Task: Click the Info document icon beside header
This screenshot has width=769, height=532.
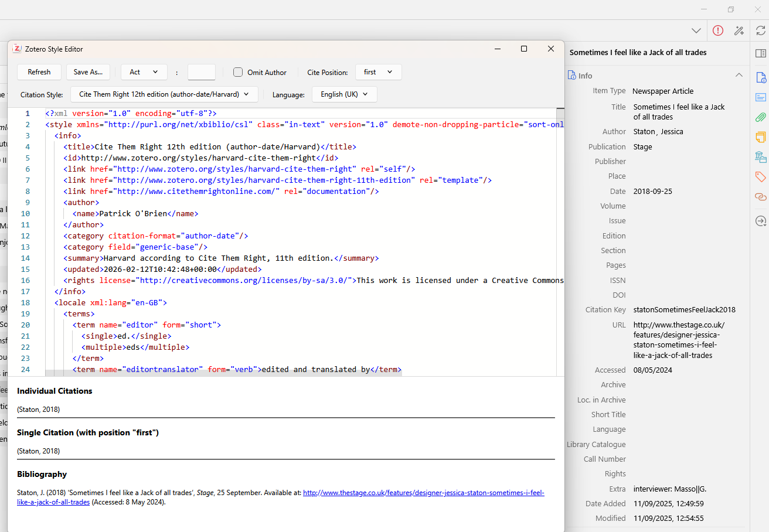Action: 571,76
